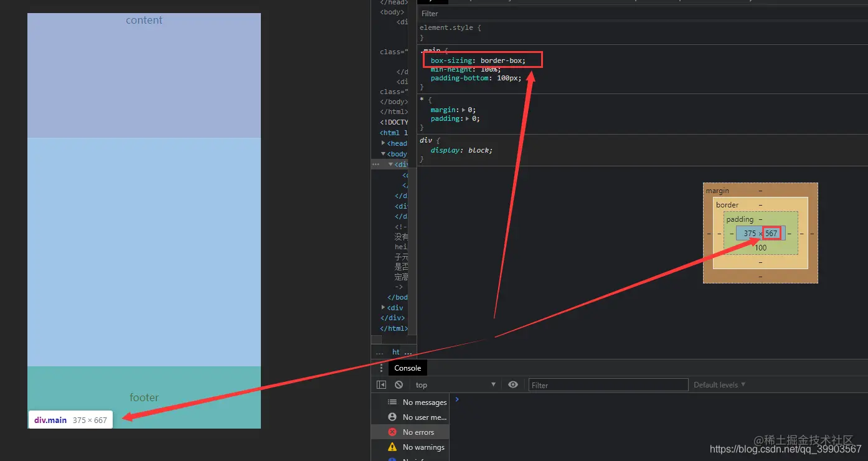868x461 pixels.
Task: Click the 100 padding-bottom value in box model
Action: pos(760,248)
